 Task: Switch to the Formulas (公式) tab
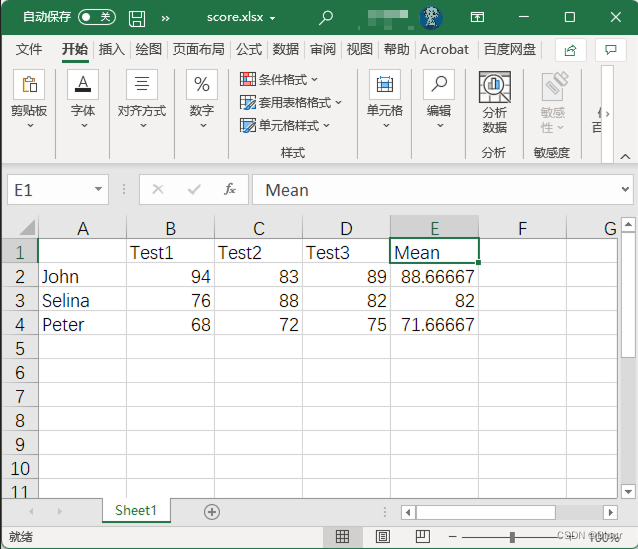pos(249,49)
